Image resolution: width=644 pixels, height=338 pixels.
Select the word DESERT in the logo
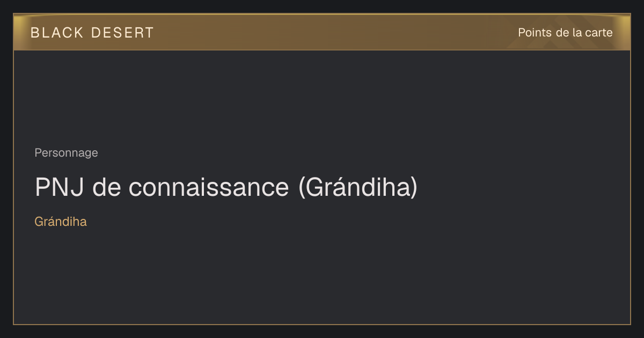pyautogui.click(x=122, y=33)
